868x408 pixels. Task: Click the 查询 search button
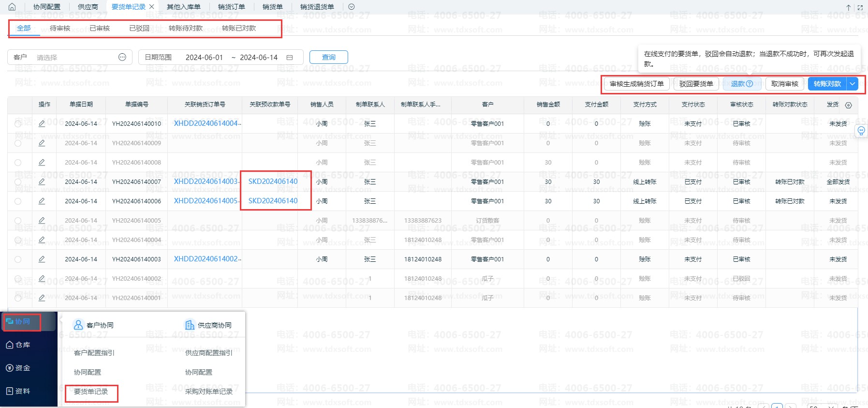(328, 57)
